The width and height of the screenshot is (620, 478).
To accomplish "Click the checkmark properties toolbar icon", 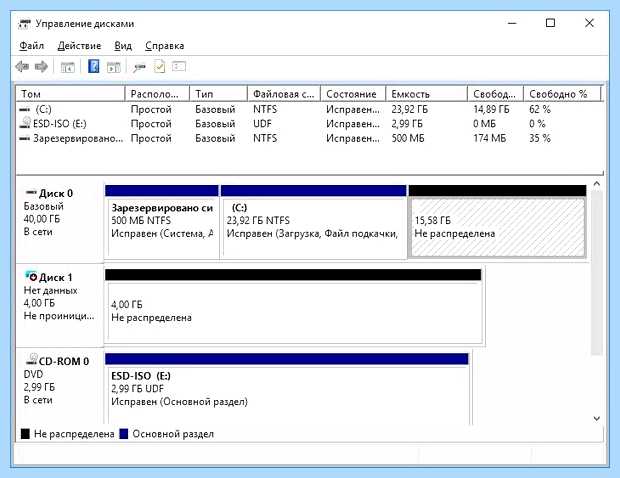I will (x=159, y=66).
